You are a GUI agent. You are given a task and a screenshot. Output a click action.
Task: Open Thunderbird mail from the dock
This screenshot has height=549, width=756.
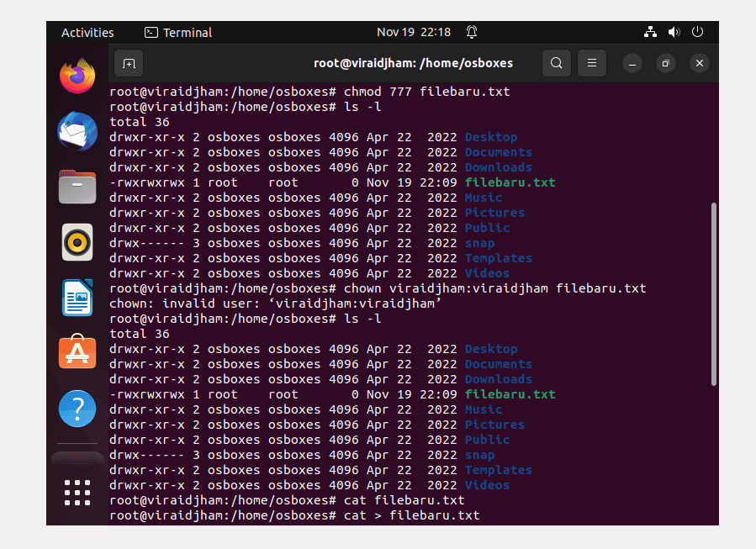pos(77,131)
